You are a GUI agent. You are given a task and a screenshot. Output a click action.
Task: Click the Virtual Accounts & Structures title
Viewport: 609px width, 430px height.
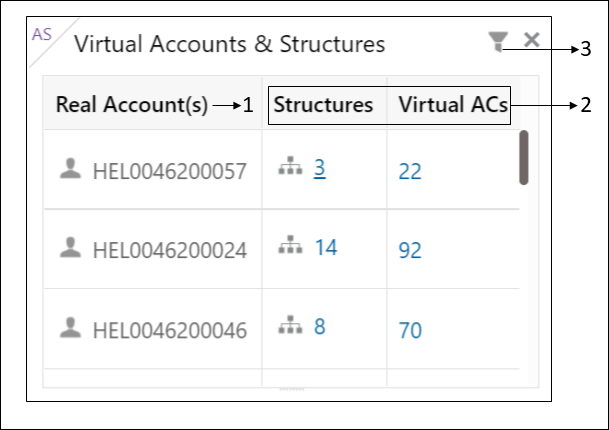(x=230, y=44)
